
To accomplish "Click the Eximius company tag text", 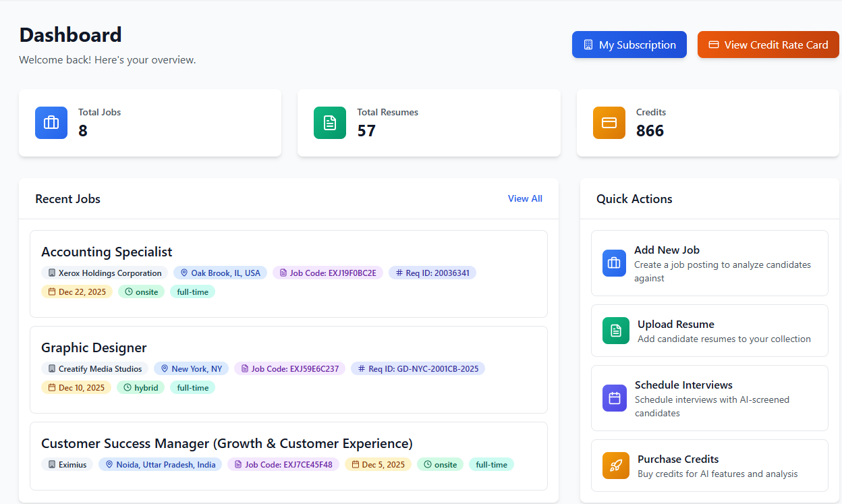I will [x=72, y=465].
